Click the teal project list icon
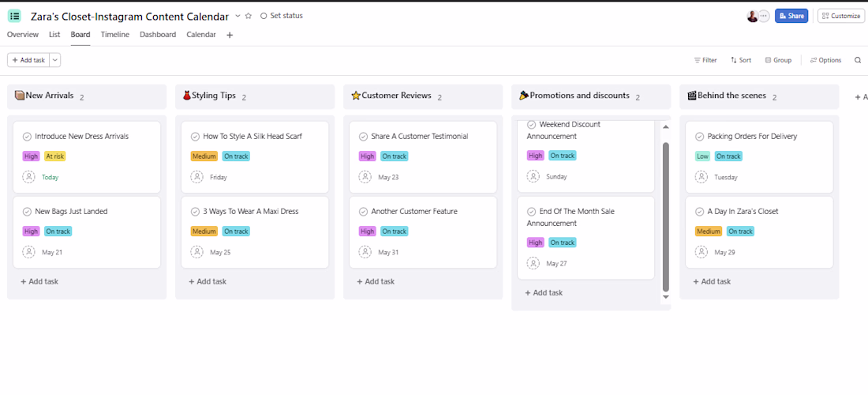This screenshot has width=868, height=395. (14, 16)
